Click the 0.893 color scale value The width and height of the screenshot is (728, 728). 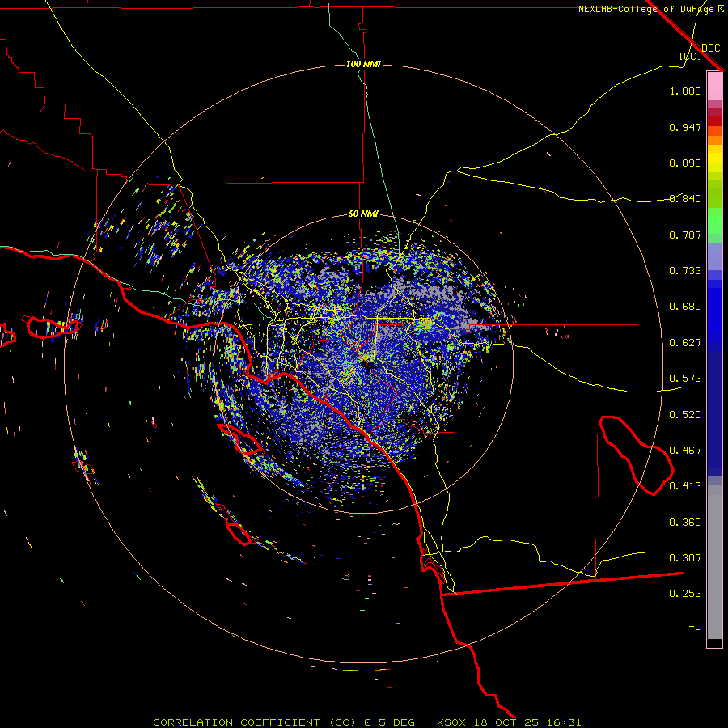[x=685, y=163]
